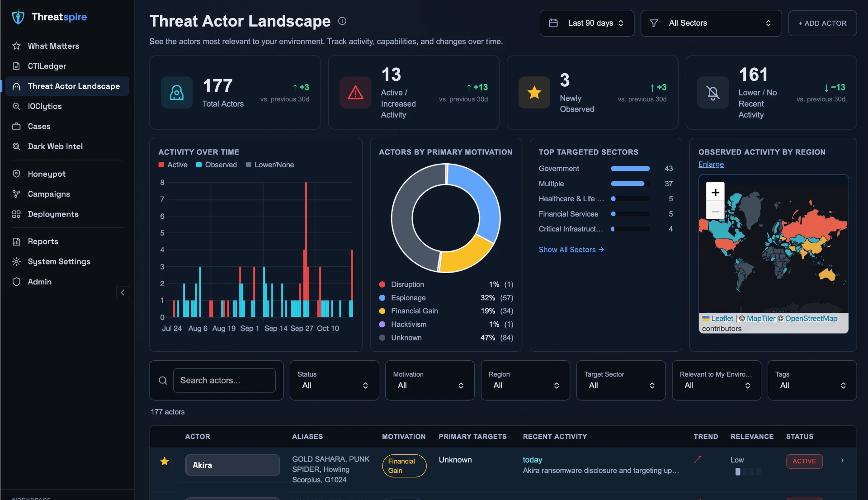Click the Enlarge map link
The height and width of the screenshot is (500, 868).
(711, 164)
